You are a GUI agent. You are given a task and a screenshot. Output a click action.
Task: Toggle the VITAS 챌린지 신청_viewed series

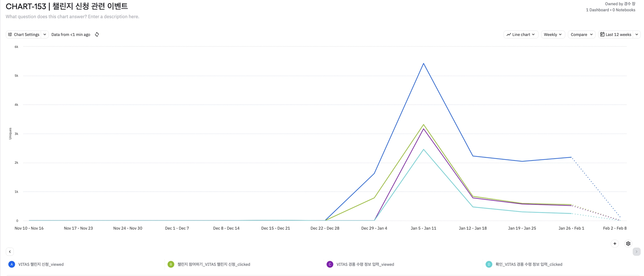41,264
